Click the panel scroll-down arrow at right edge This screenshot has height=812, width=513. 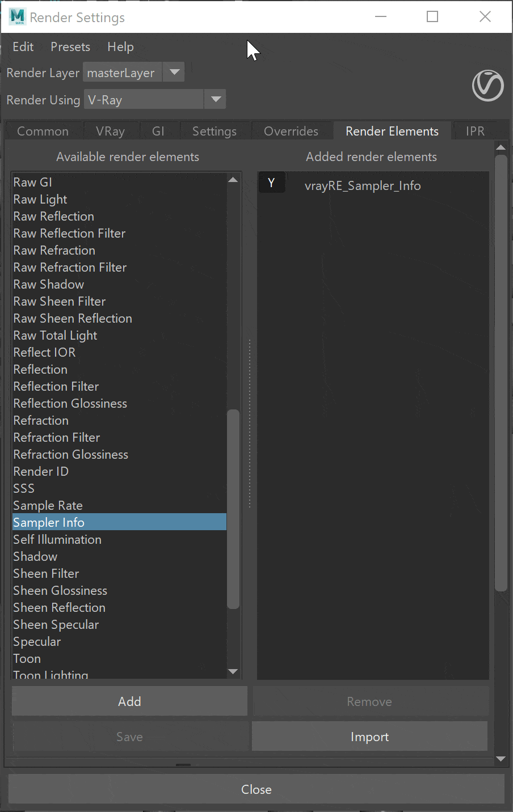click(501, 759)
